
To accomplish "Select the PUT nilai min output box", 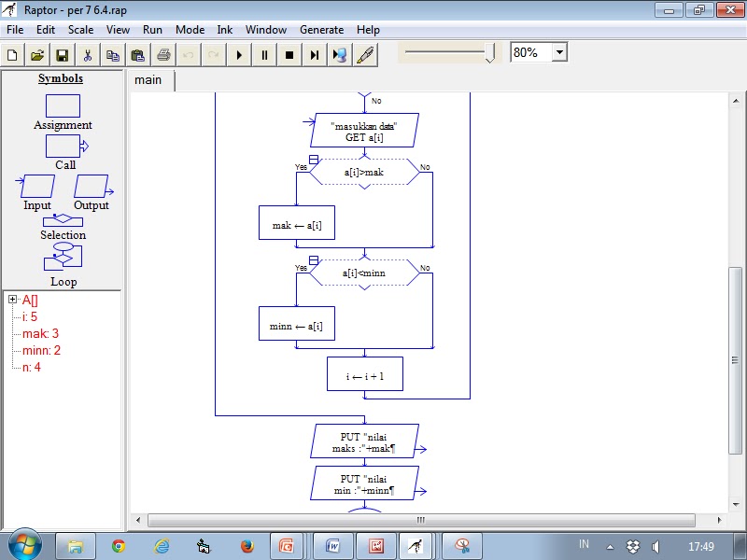I will click(x=364, y=483).
